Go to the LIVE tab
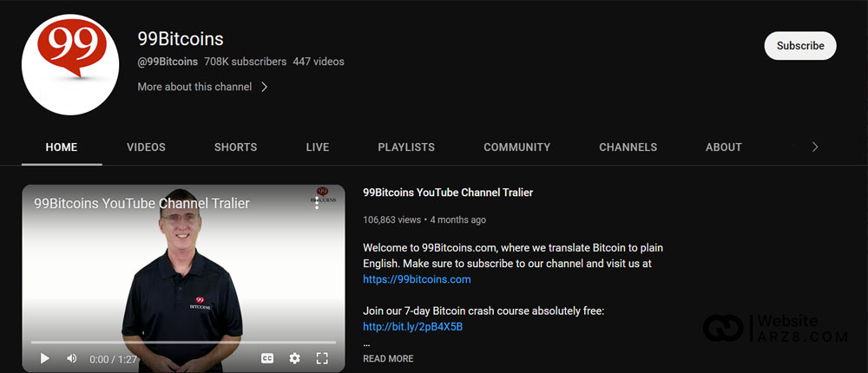The width and height of the screenshot is (868, 373). (x=318, y=147)
